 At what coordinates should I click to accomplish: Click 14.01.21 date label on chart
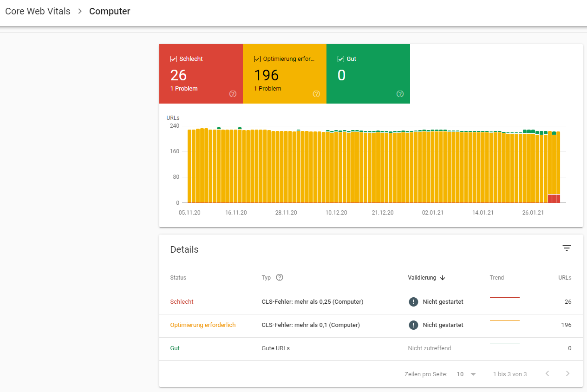(483, 213)
